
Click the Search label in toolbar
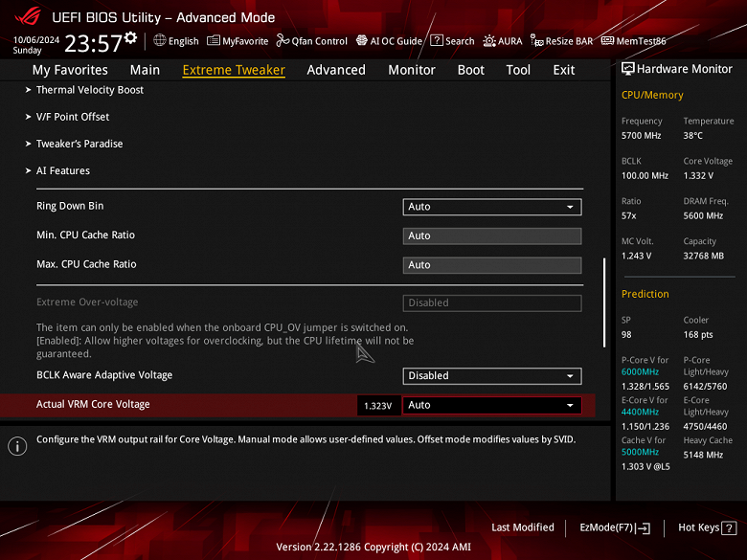[x=460, y=41]
